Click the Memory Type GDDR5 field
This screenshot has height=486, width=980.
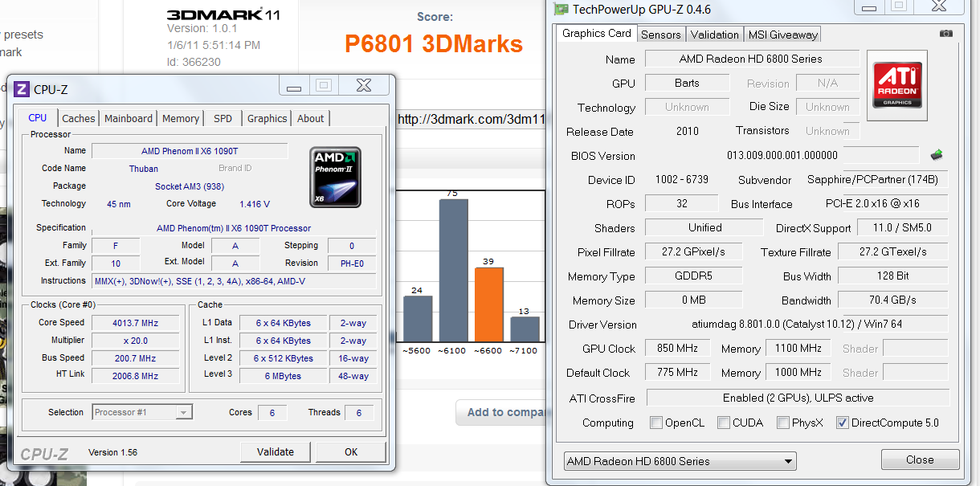[x=693, y=276]
